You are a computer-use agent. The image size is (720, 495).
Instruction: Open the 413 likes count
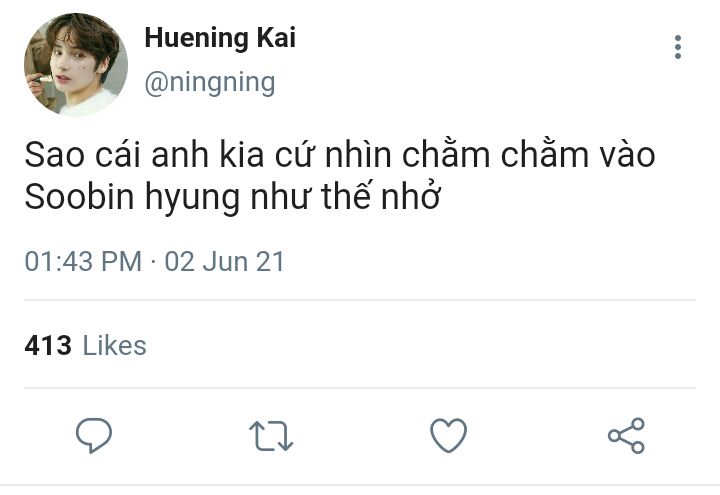[x=48, y=346]
